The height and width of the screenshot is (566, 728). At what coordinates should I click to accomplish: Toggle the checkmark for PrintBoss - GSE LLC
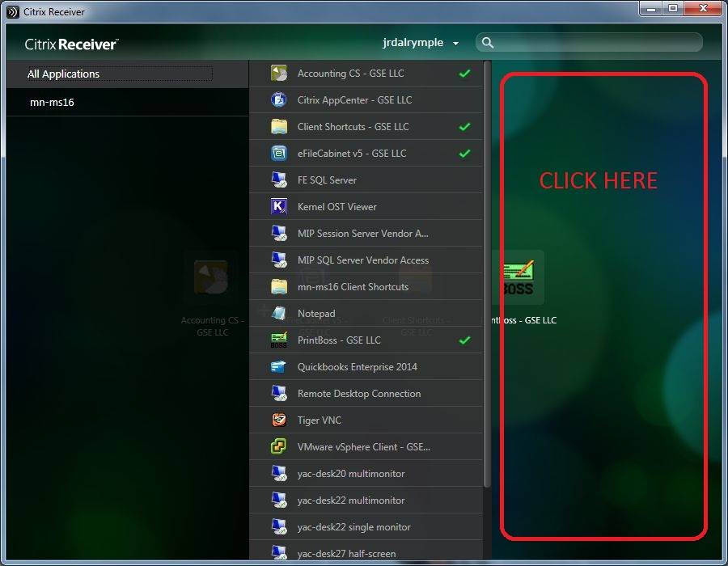[x=464, y=340]
